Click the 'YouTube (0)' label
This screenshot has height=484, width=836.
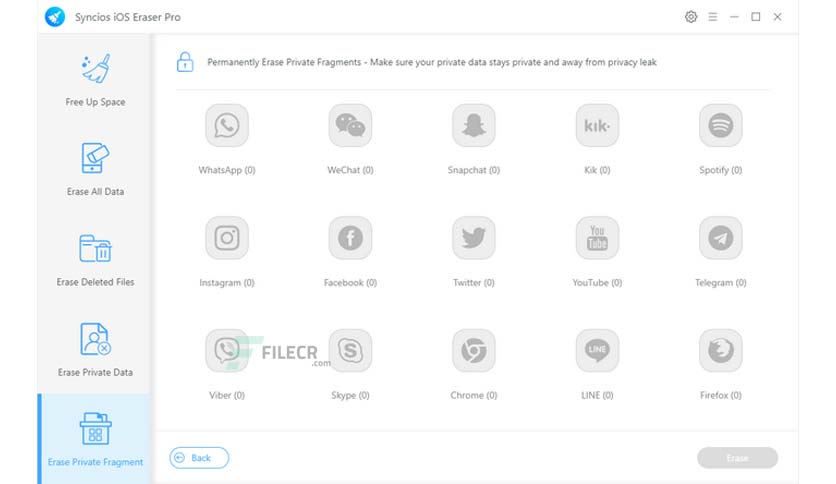[597, 283]
